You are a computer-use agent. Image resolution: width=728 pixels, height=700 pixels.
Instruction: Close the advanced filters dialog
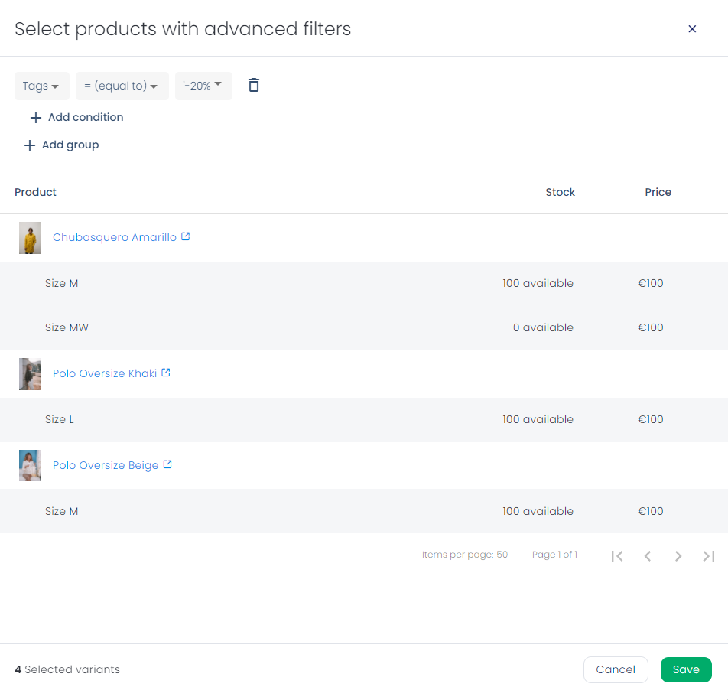click(692, 29)
